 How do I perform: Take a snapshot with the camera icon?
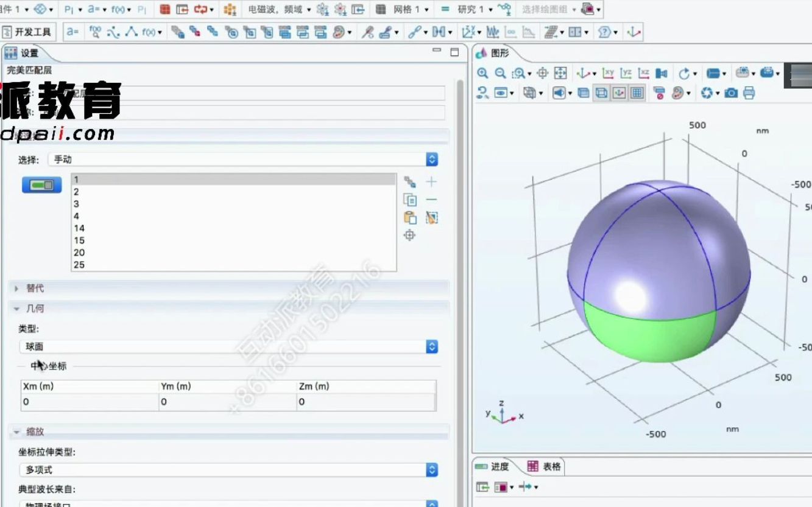tap(730, 93)
